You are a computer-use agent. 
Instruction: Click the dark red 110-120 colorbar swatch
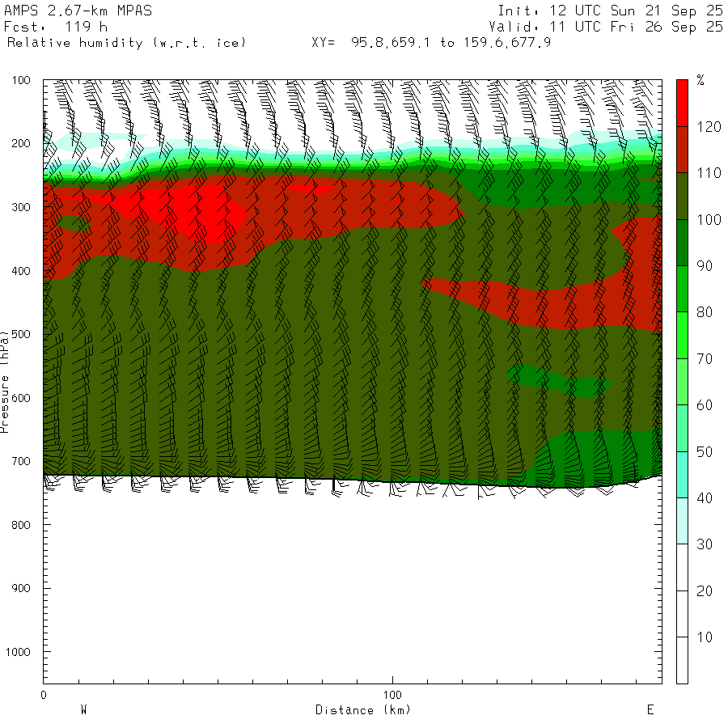click(682, 150)
